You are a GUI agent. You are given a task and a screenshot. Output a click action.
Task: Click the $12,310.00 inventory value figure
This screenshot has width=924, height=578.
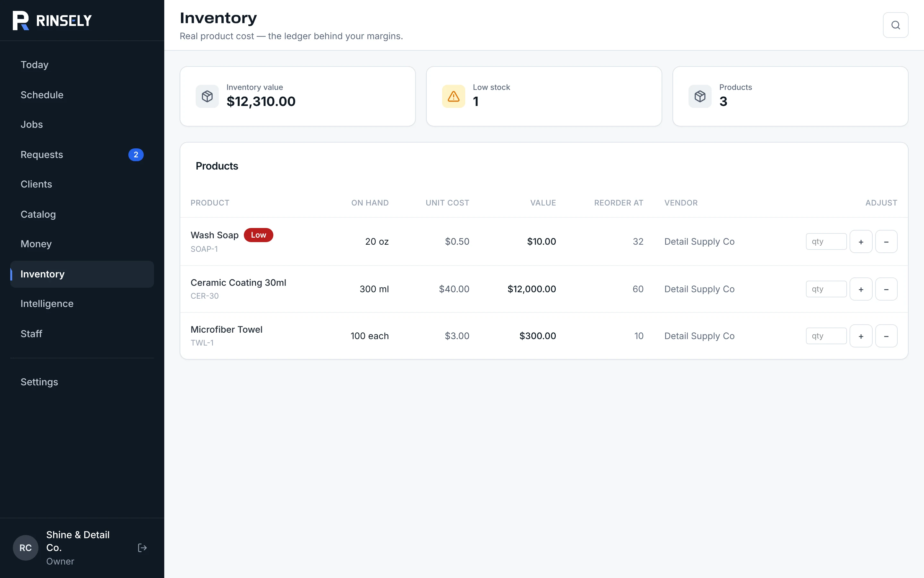[261, 101]
